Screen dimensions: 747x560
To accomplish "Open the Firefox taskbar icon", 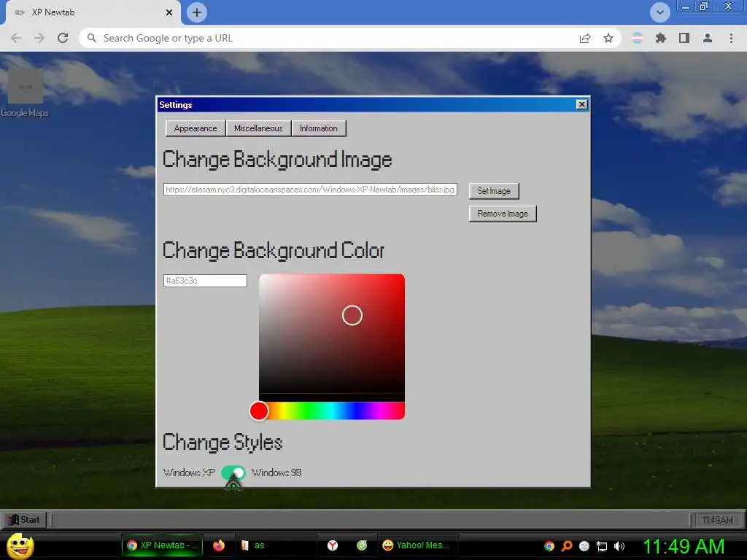I will [219, 545].
